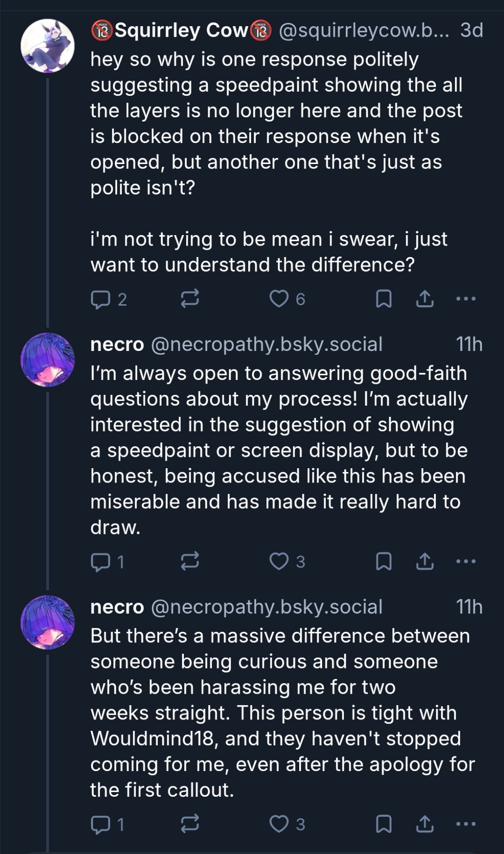504x854 pixels.
Task: Share necro's post about first callout
Action: 425,824
